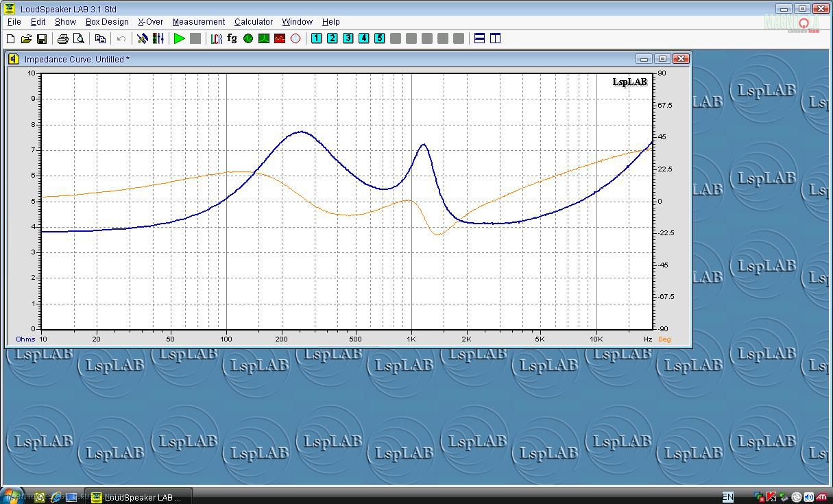This screenshot has width=833, height=504.
Task: Click the 67.5 degree axis label
Action: [665, 105]
